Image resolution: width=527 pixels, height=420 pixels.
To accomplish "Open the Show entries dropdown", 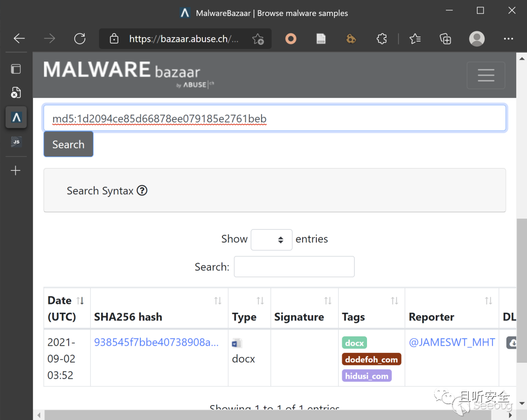I will tap(271, 239).
